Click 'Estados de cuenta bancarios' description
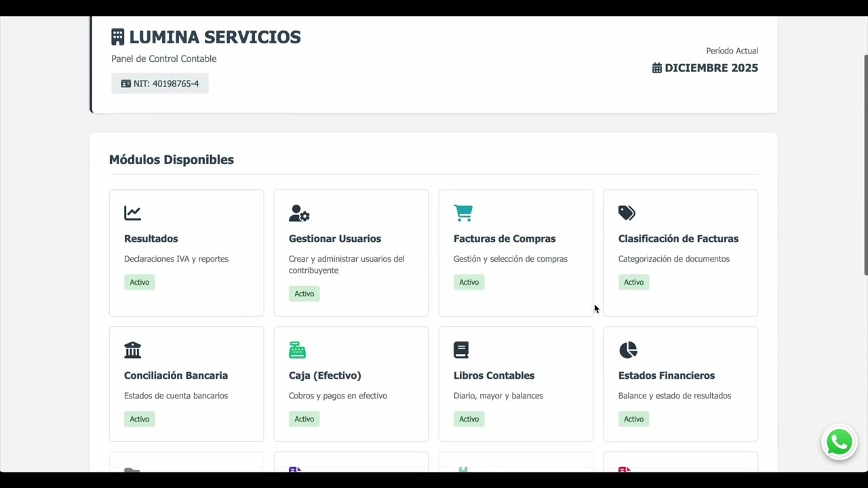 pos(176,396)
